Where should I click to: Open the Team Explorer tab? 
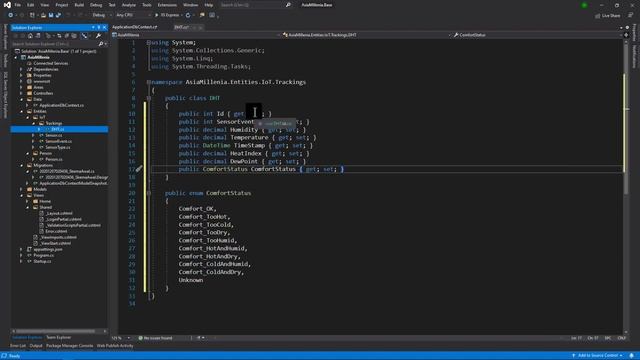[58, 337]
